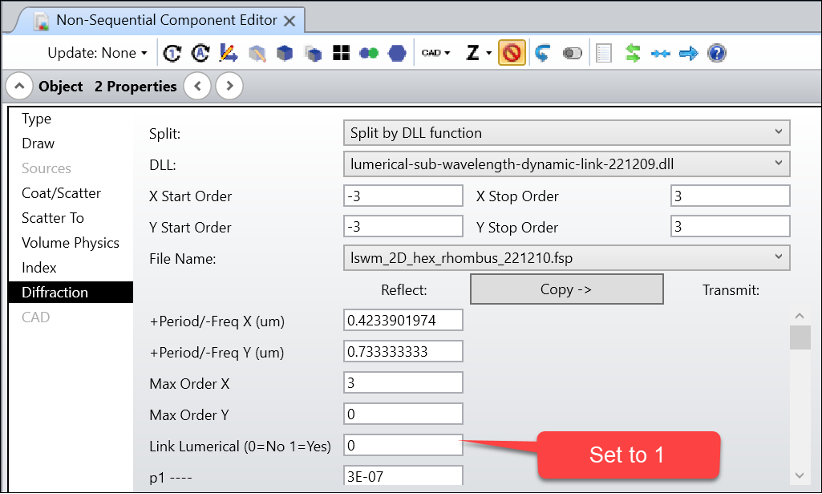The height and width of the screenshot is (494, 822).
Task: Click the replicate object cubes icon
Action: pyautogui.click(x=313, y=53)
